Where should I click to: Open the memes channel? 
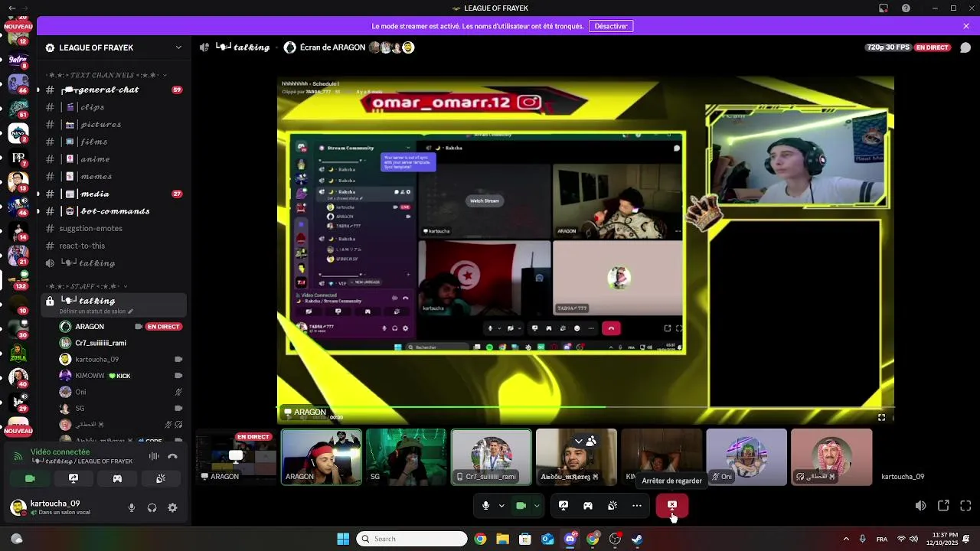(113, 176)
